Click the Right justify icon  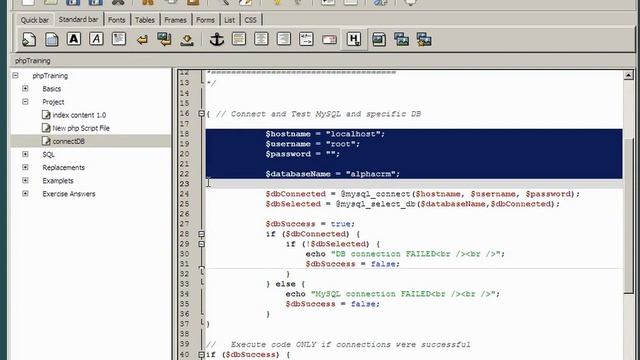pyautogui.click(x=284, y=39)
